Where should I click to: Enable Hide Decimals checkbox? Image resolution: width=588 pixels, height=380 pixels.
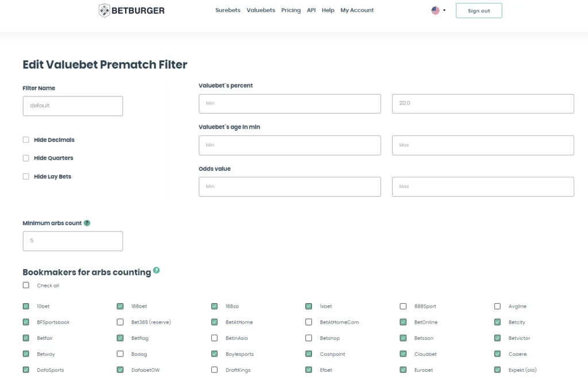pos(26,140)
